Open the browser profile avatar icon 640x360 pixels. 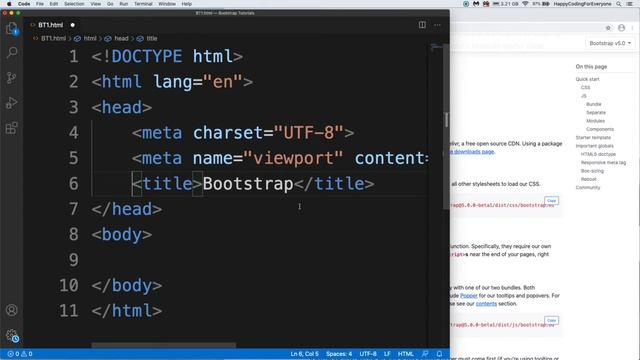[x=621, y=28]
